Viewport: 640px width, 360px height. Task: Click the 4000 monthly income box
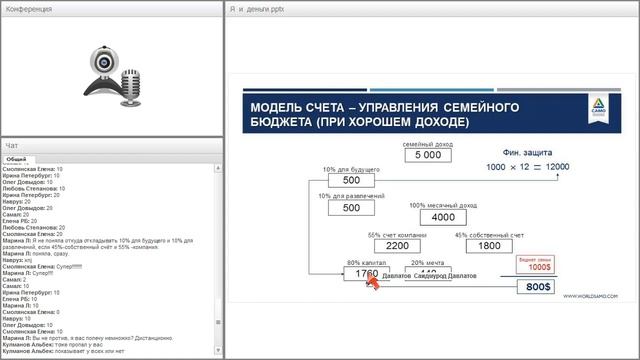tap(443, 218)
